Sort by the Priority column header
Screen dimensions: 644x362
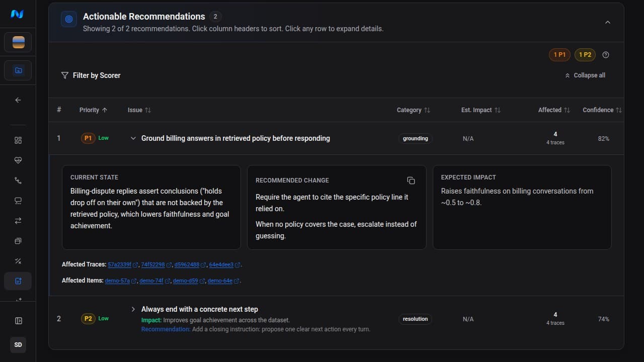coord(94,110)
